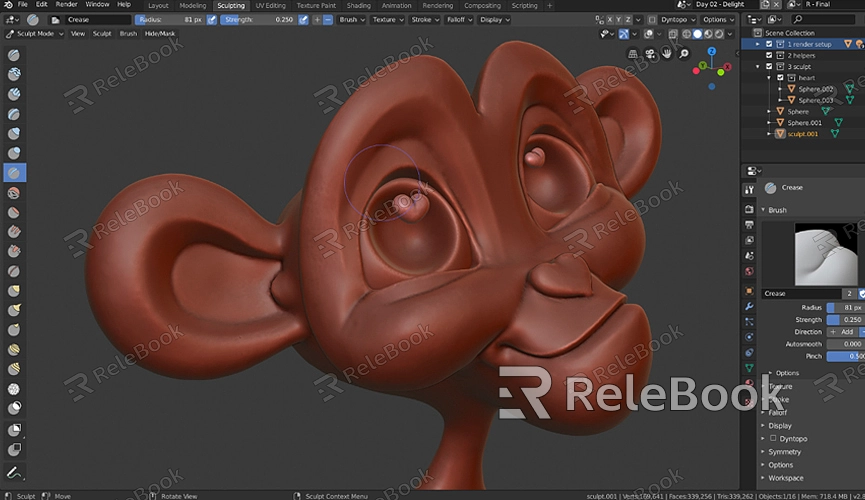Image resolution: width=865 pixels, height=500 pixels.
Task: Enable Dyntopo checkbox in properties panel
Action: 773,438
